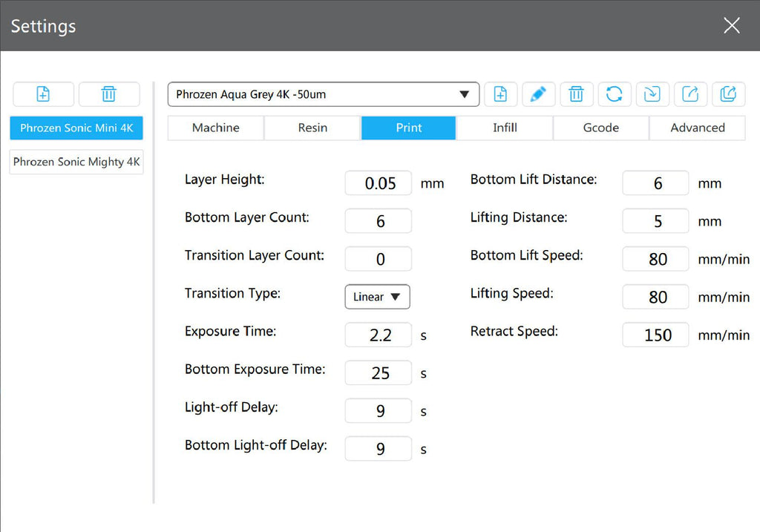Click the import profile icon
760x532 pixels.
pos(652,94)
